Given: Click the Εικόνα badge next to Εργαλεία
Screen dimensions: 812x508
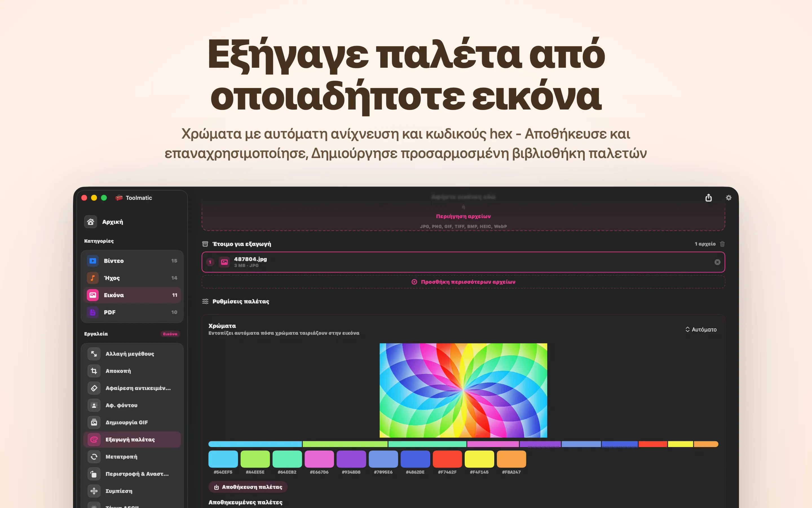Looking at the screenshot, I should click(x=170, y=334).
